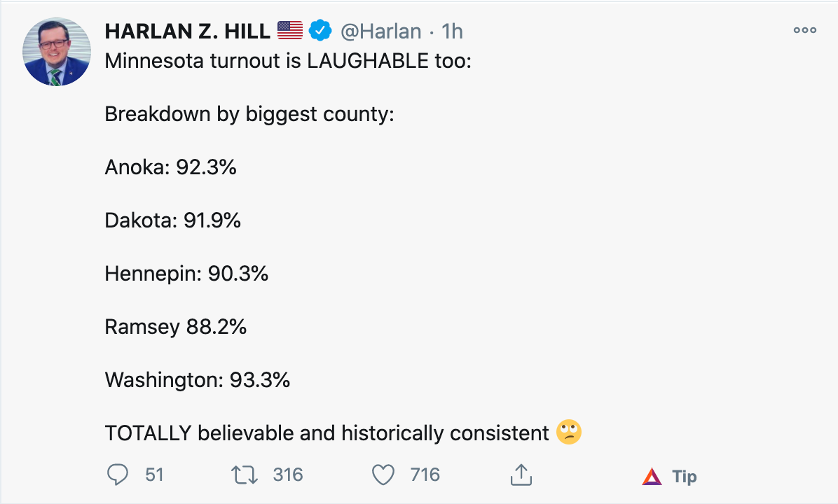Click the Tip label

[x=685, y=477]
